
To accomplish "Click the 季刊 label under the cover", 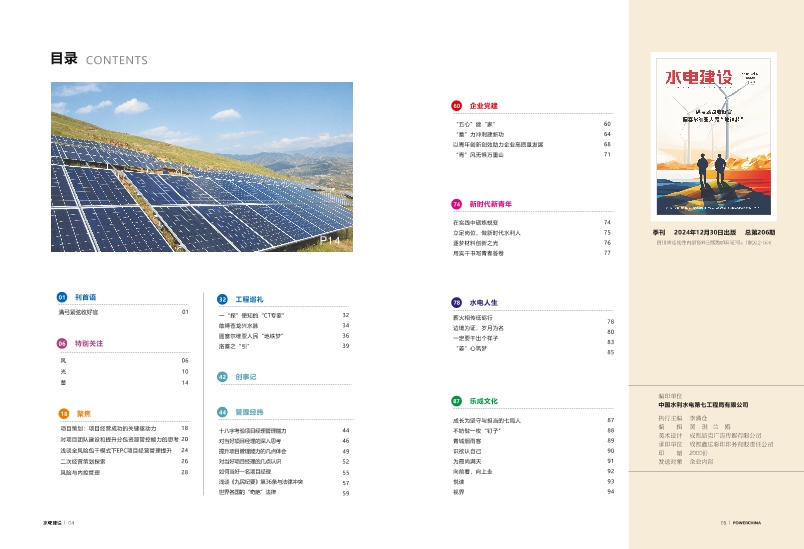I will click(659, 232).
